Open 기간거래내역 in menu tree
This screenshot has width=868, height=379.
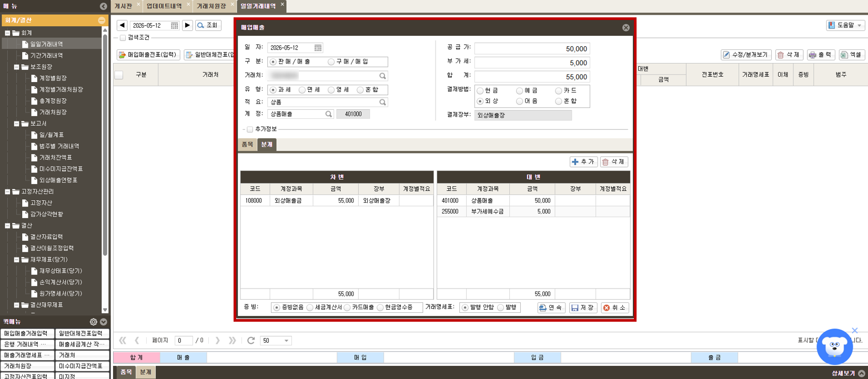coord(46,56)
